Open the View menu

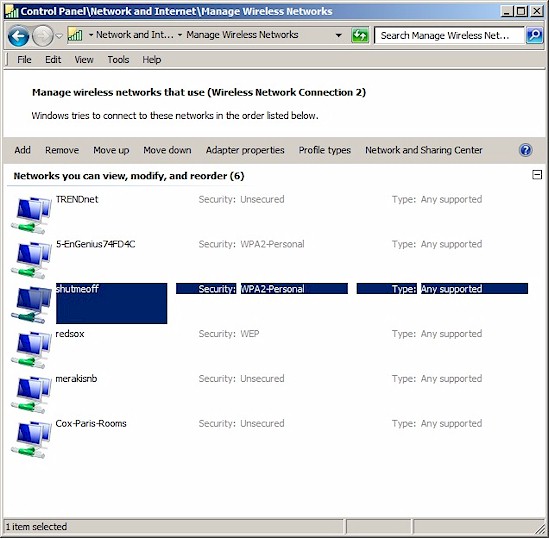84,60
